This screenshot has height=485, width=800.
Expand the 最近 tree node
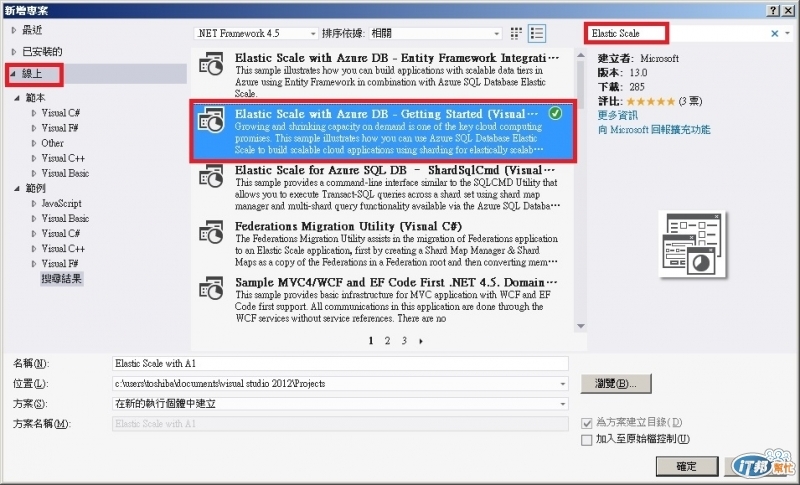[14, 31]
